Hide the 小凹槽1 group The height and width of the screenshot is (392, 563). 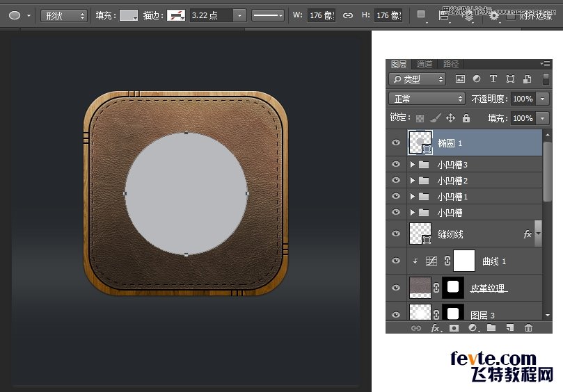point(396,196)
